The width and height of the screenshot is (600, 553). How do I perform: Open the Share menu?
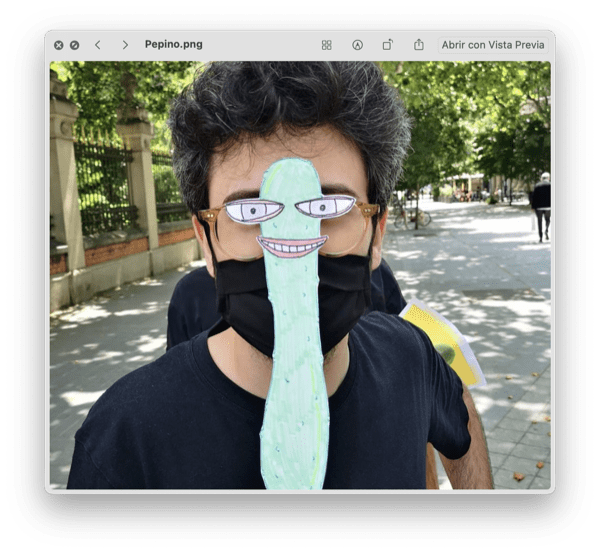tap(419, 45)
